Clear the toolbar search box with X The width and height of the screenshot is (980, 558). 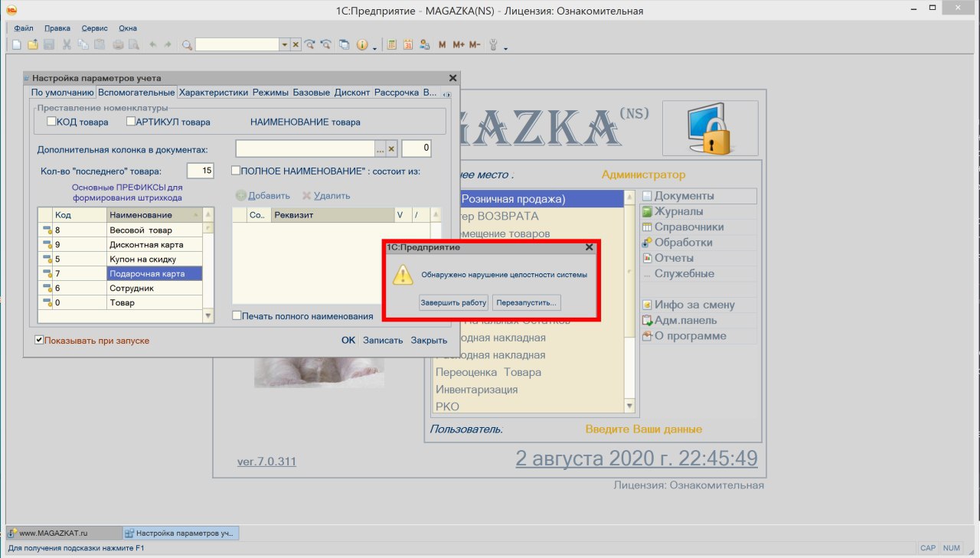[x=296, y=45]
